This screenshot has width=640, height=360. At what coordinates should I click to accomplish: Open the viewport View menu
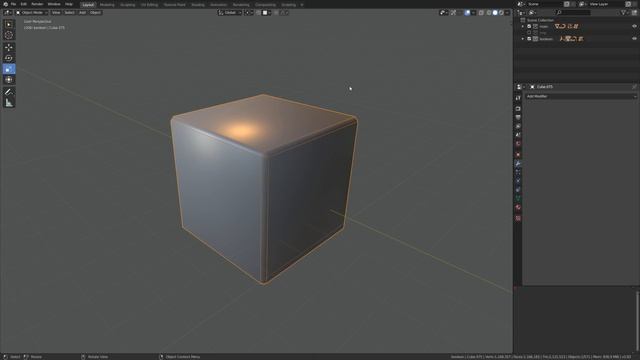[56, 13]
